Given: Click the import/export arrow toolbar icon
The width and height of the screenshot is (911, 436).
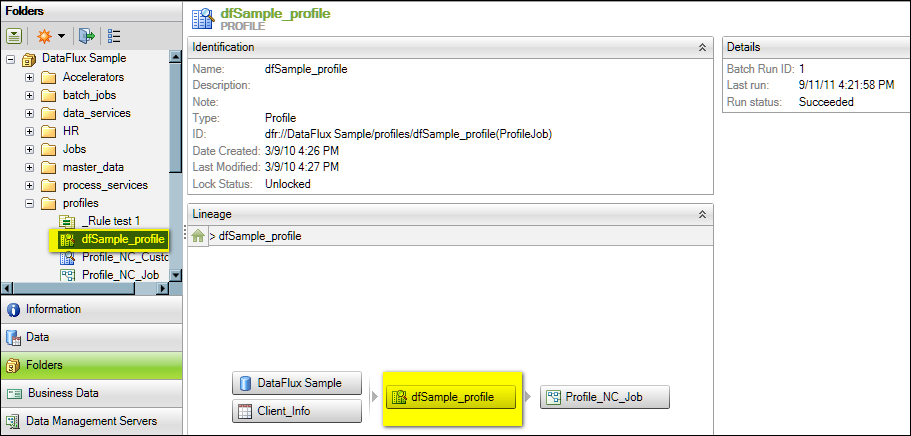Looking at the screenshot, I should pyautogui.click(x=86, y=35).
